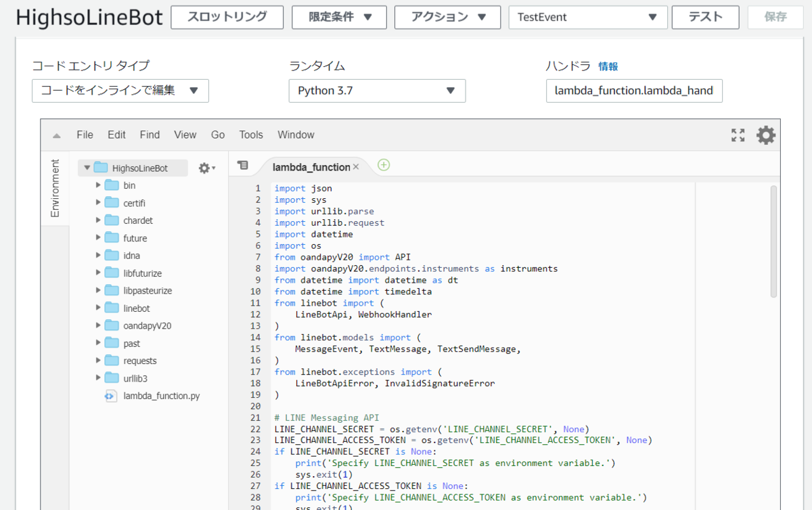Add a new tab with plus icon

pos(384,165)
